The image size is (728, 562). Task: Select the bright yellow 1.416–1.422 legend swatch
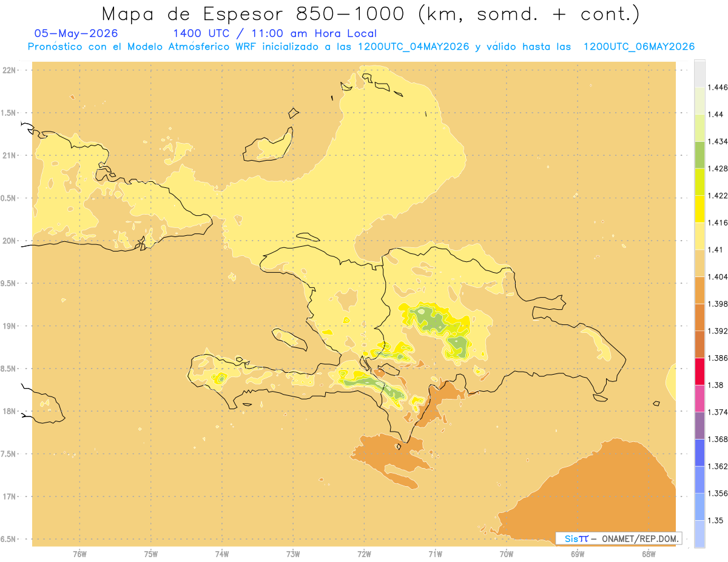coord(699,209)
